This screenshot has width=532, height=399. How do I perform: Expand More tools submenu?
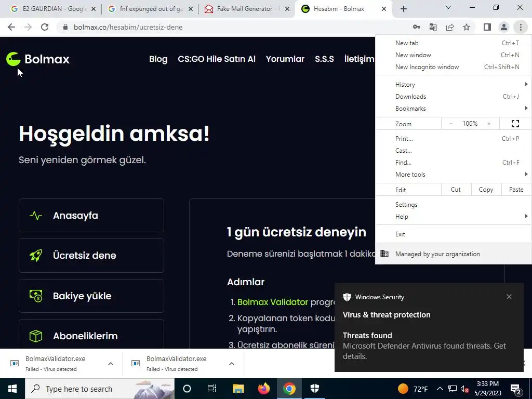pos(453,175)
